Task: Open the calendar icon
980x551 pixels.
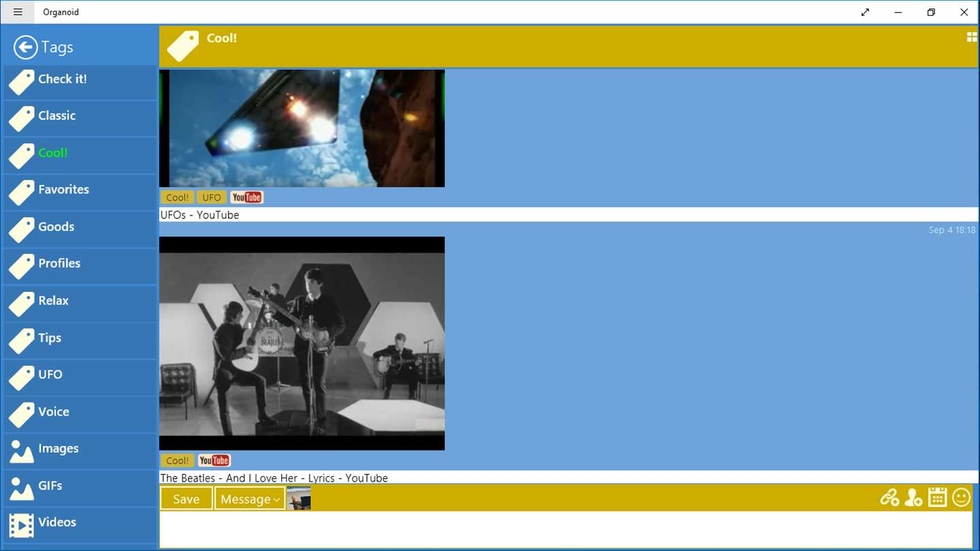Action: [937, 498]
